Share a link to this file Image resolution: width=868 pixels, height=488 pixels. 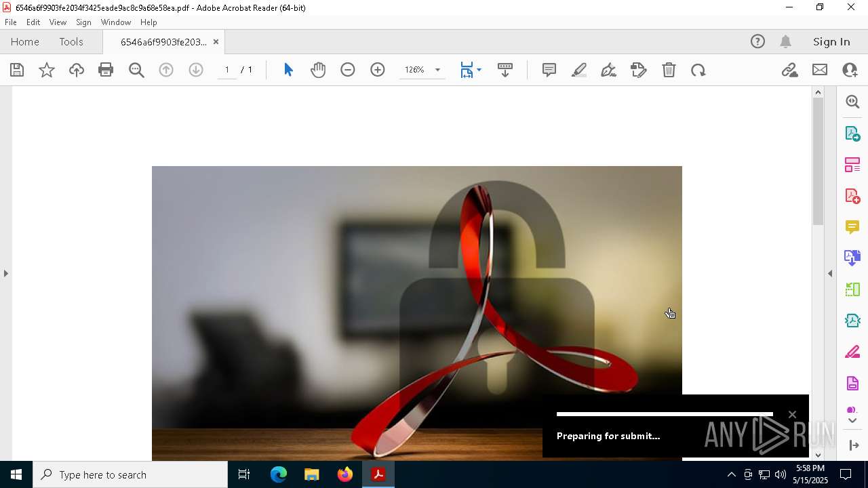point(789,70)
